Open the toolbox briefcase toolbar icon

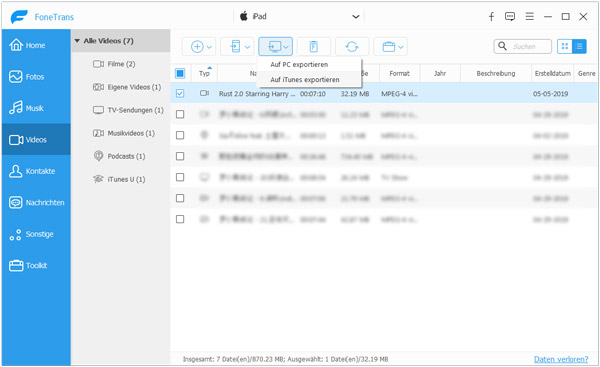(x=388, y=47)
